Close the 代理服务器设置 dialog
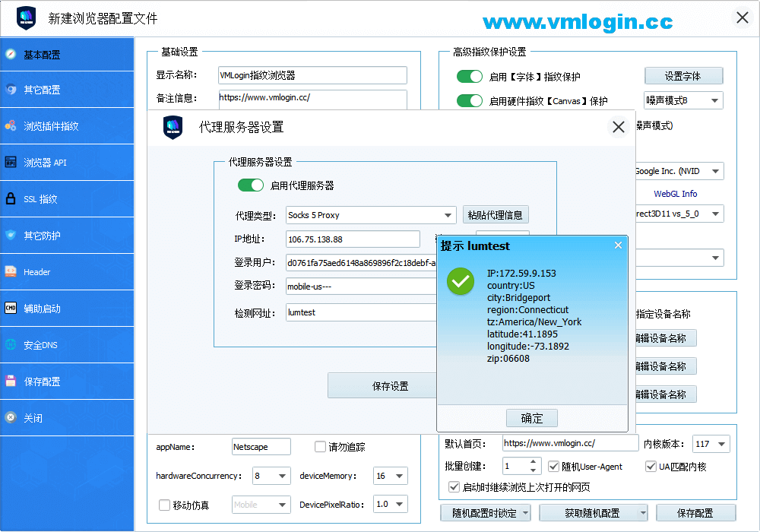The image size is (760, 532). (x=619, y=127)
